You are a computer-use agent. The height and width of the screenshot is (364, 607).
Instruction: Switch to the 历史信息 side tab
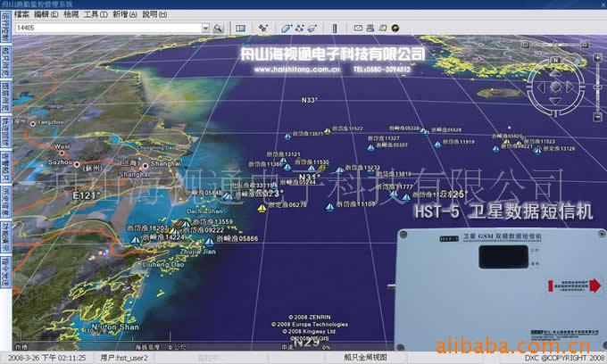(x=5, y=202)
